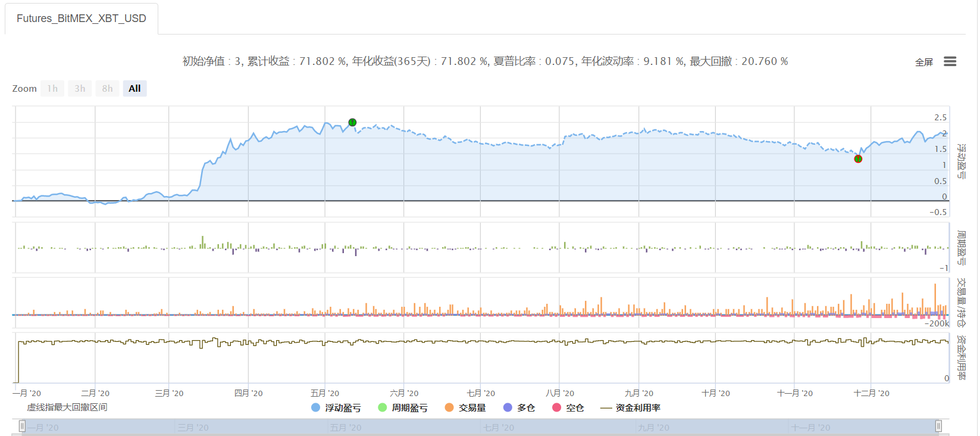The width and height of the screenshot is (980, 436).
Task: Click the 年化收益(365天) statistic
Action: click(421, 61)
